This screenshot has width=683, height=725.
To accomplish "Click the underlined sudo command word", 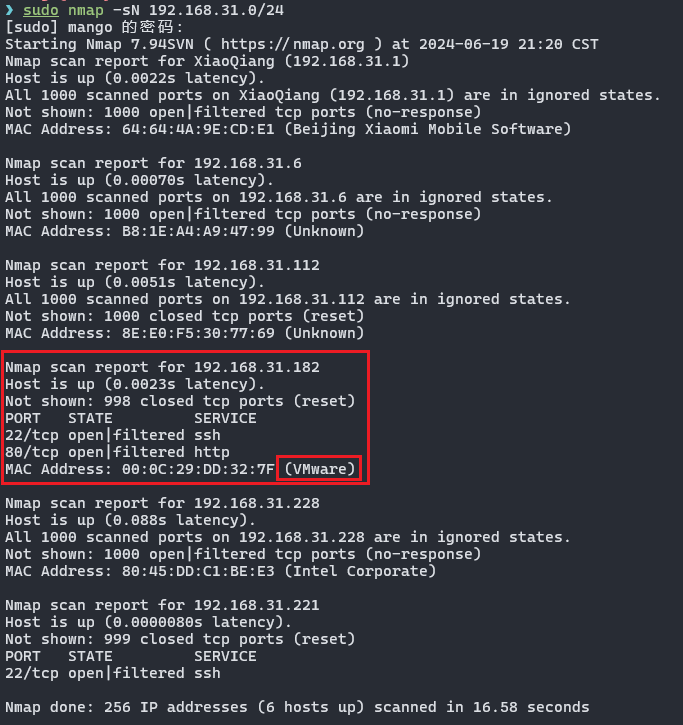I will click(41, 10).
